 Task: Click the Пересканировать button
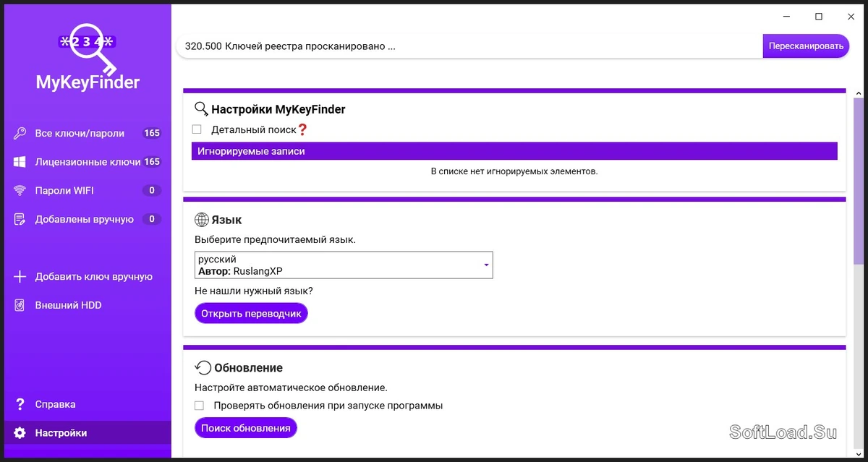(x=806, y=46)
